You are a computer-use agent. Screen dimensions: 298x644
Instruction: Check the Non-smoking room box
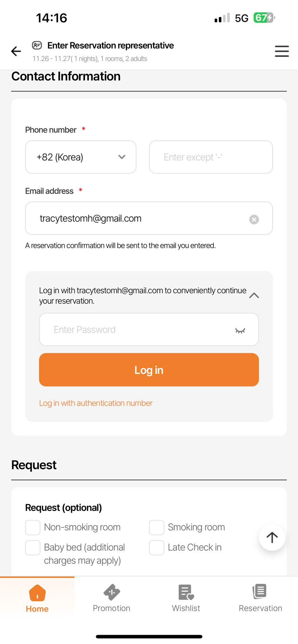pos(33,527)
